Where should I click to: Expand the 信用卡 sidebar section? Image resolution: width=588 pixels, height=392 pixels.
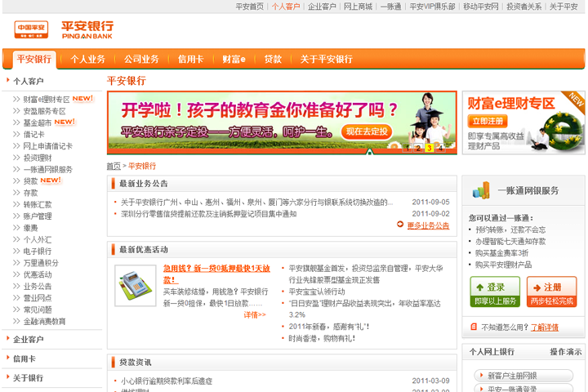(x=24, y=359)
